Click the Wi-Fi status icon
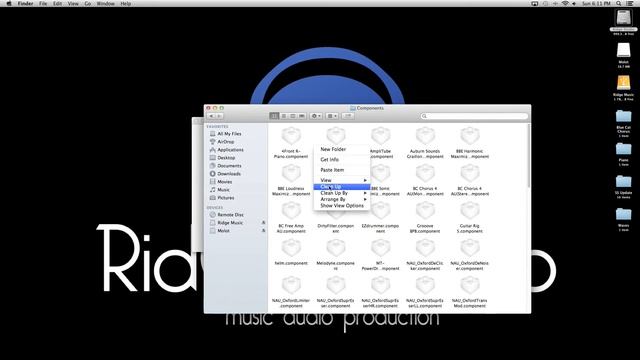The image size is (640, 360). click(565, 3)
